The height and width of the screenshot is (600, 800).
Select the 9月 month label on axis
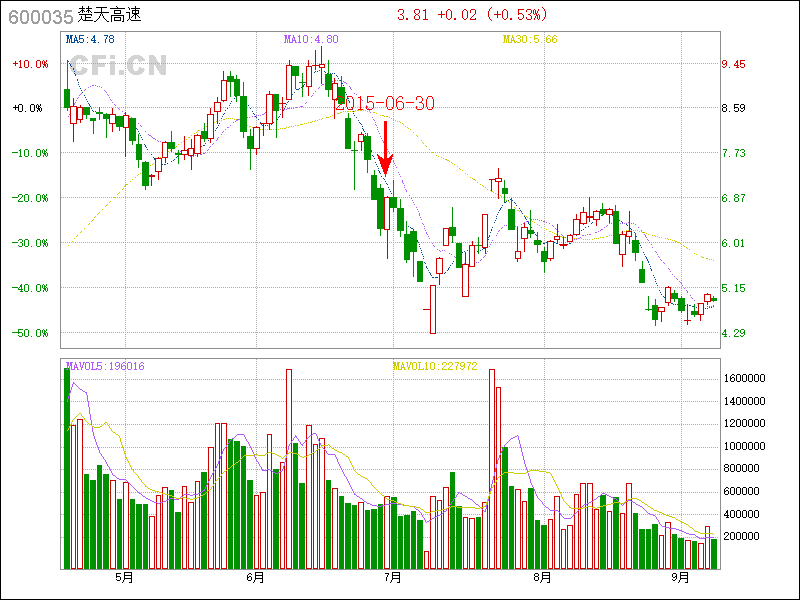681,577
